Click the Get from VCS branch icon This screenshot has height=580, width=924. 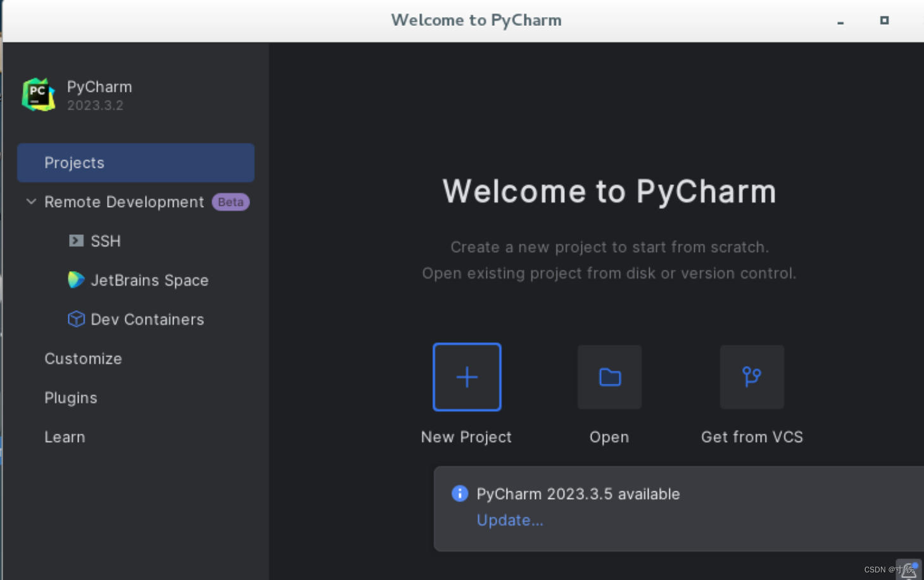click(x=752, y=377)
